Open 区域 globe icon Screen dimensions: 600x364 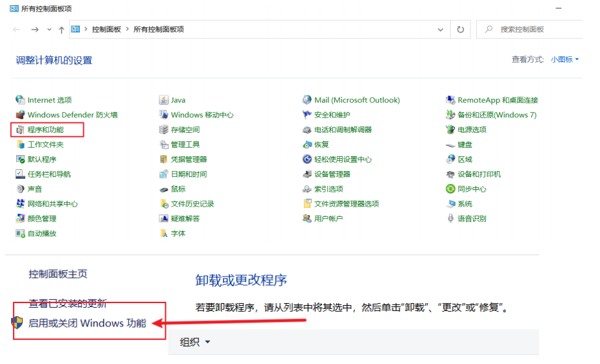click(450, 159)
